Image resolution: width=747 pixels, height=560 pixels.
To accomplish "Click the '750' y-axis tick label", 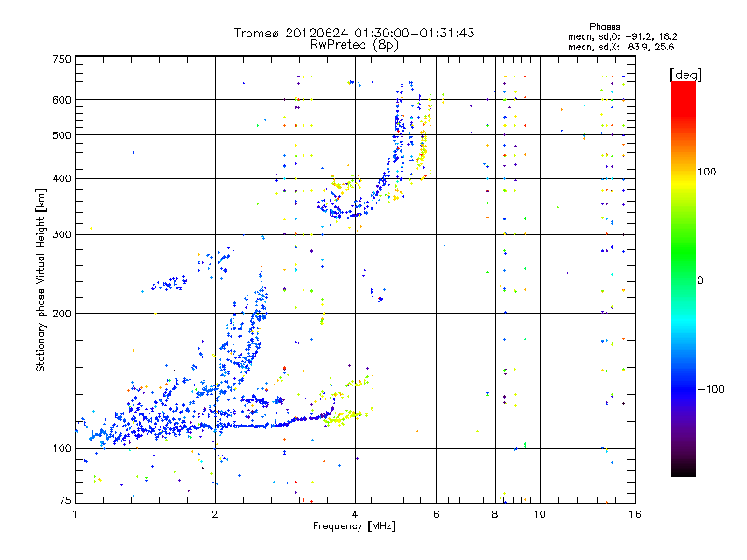I will (x=62, y=59).
